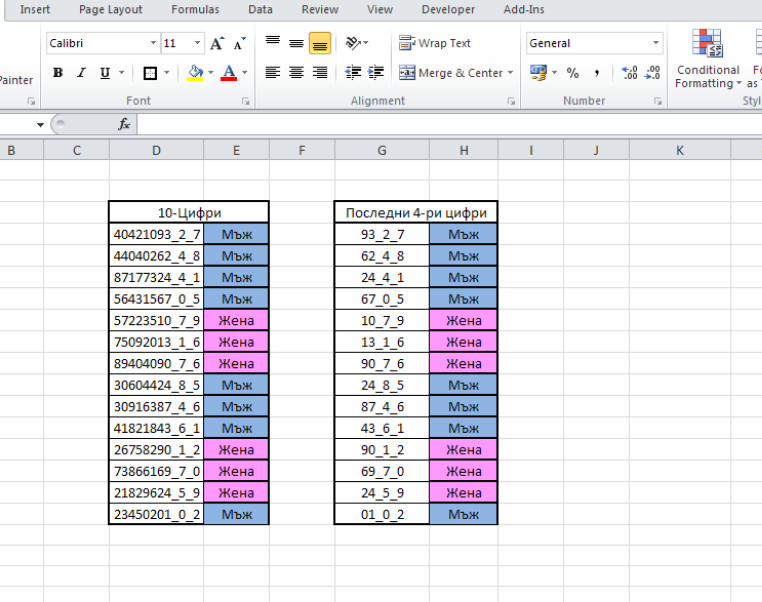Select cell 23450201_0_2
The height and width of the screenshot is (602, 762).
tap(156, 514)
